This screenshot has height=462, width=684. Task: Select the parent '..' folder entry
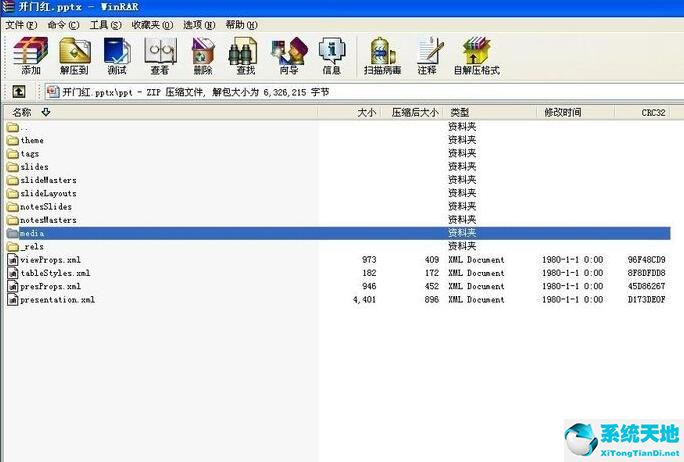pos(17,127)
